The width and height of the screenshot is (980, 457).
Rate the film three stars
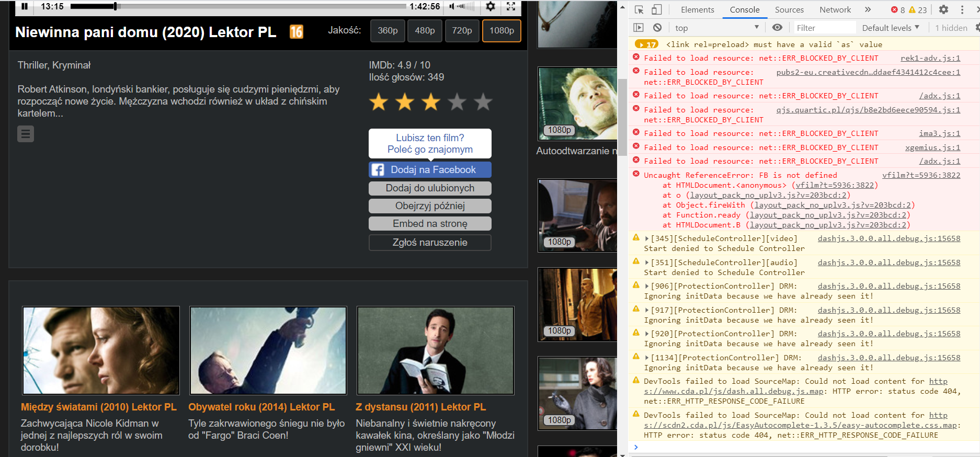point(431,102)
